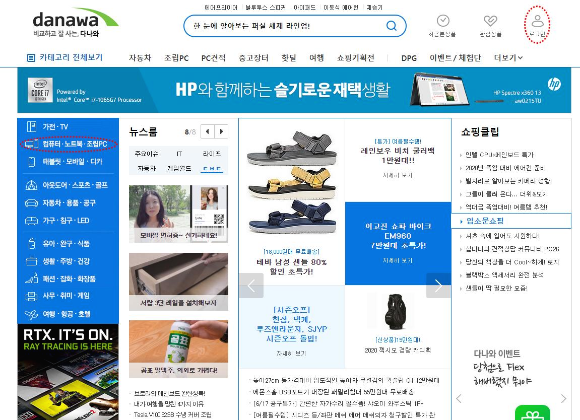Click next arrow in 다나와 이벤트
This screenshot has width=580, height=420.
pyautogui.click(x=563, y=399)
